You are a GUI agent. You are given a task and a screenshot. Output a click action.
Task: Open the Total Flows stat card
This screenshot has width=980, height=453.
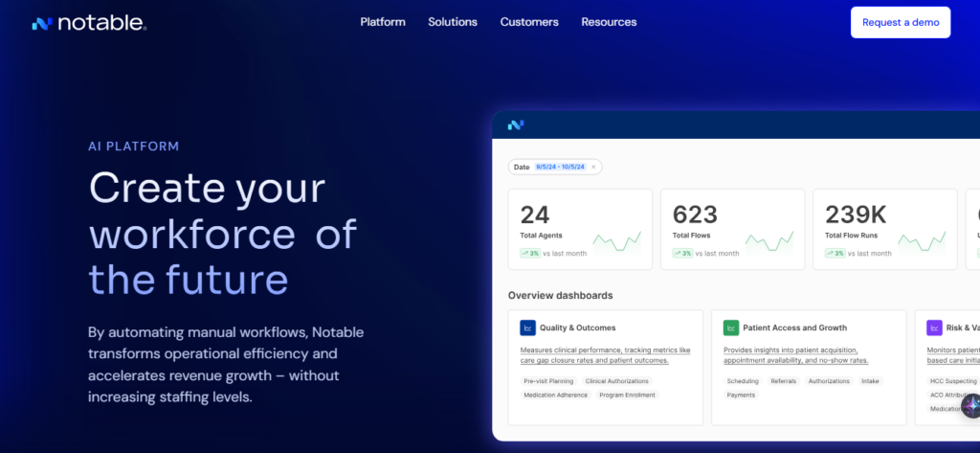[x=732, y=230]
